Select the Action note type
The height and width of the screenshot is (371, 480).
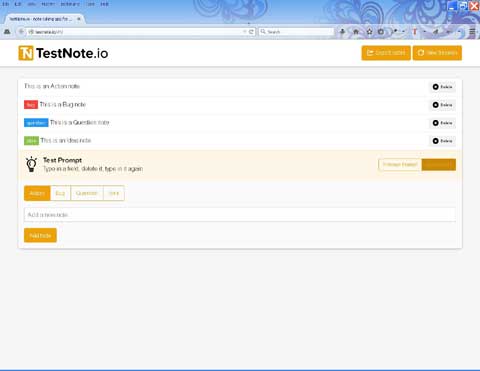pyautogui.click(x=37, y=193)
